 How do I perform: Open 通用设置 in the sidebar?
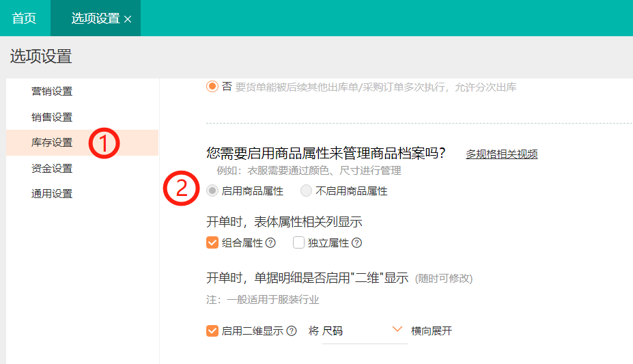pyautogui.click(x=52, y=194)
